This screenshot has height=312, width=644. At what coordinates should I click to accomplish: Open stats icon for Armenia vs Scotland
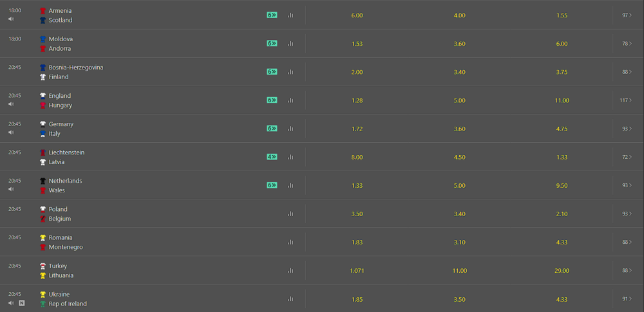point(290,15)
